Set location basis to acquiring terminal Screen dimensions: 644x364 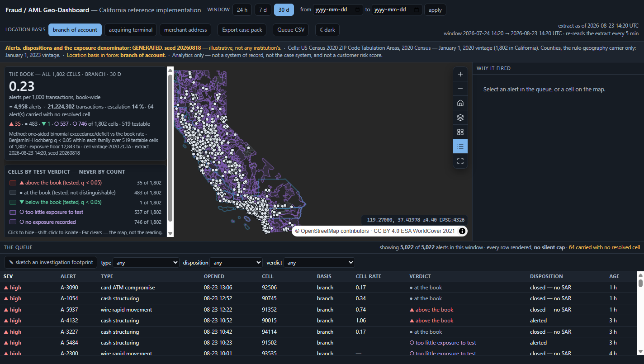click(131, 30)
